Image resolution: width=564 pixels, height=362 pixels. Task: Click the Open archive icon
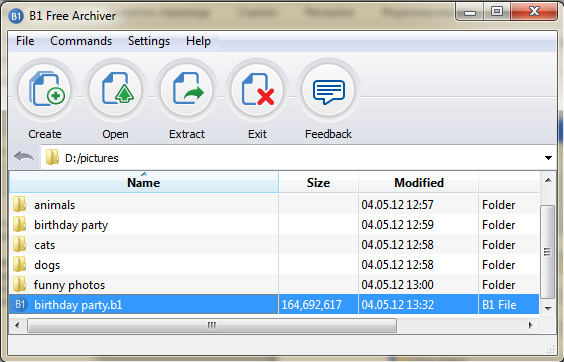pos(115,90)
